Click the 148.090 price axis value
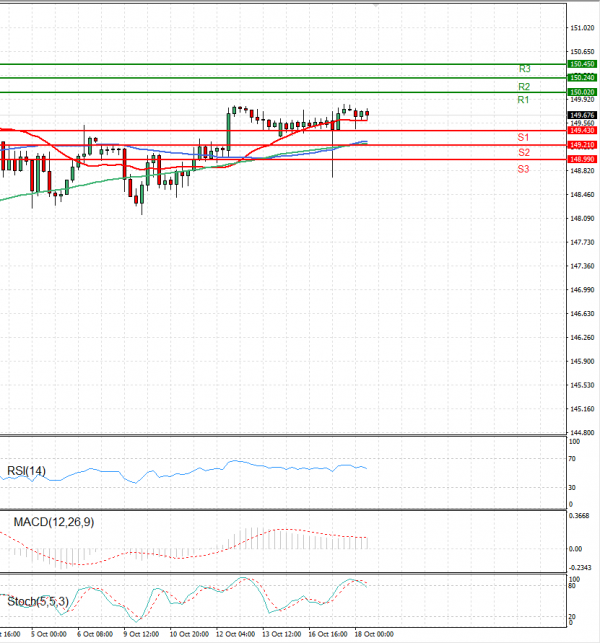 (x=582, y=219)
